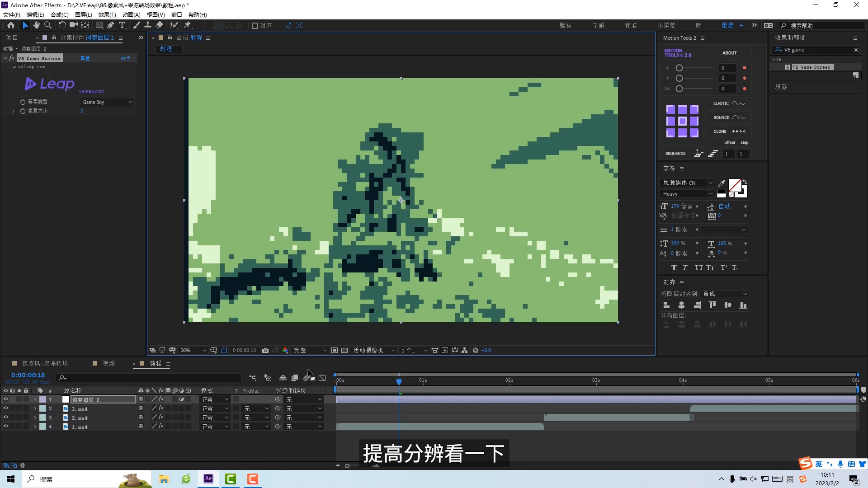Toggle the fx effect switch of VE Game Screen
Screen dimensions: 868x488
point(12,58)
